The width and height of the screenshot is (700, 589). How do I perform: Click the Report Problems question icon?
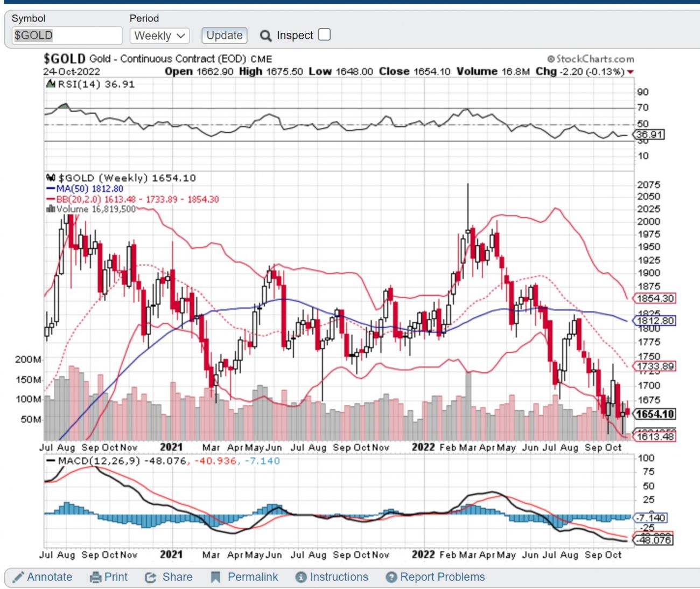pyautogui.click(x=391, y=578)
